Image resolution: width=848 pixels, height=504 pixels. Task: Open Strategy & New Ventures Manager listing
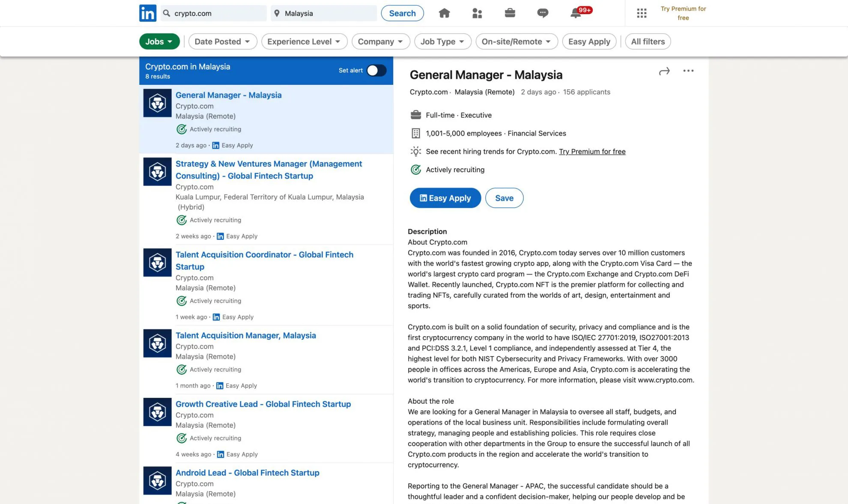[269, 170]
